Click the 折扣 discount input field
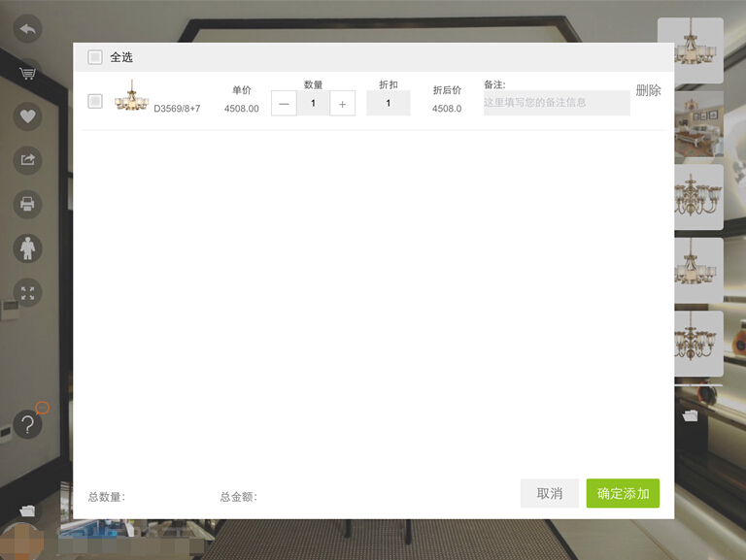The height and width of the screenshot is (560, 746). (x=389, y=103)
